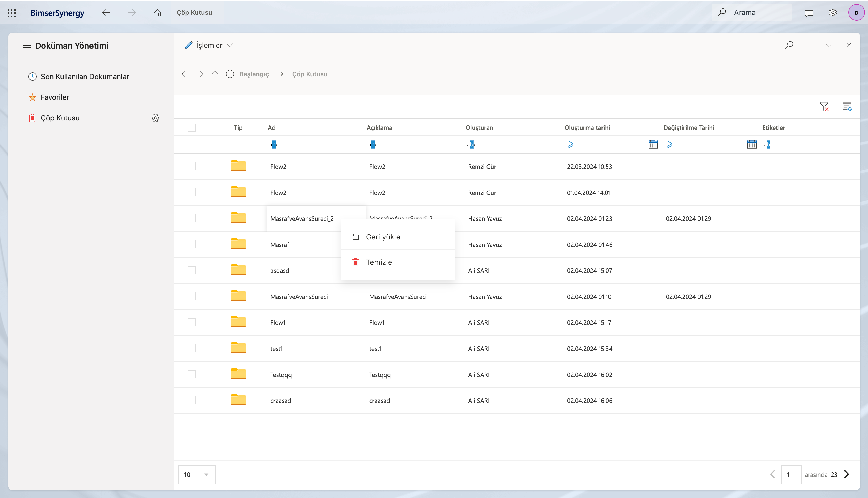Screen dimensions: 868x498
Task: Close the document management panel
Action: [x=849, y=45]
